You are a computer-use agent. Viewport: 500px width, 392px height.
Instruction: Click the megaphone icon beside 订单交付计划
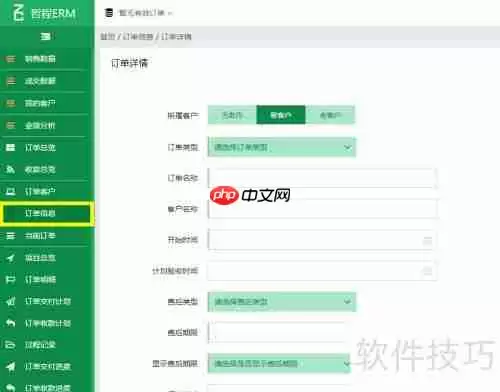click(11, 301)
